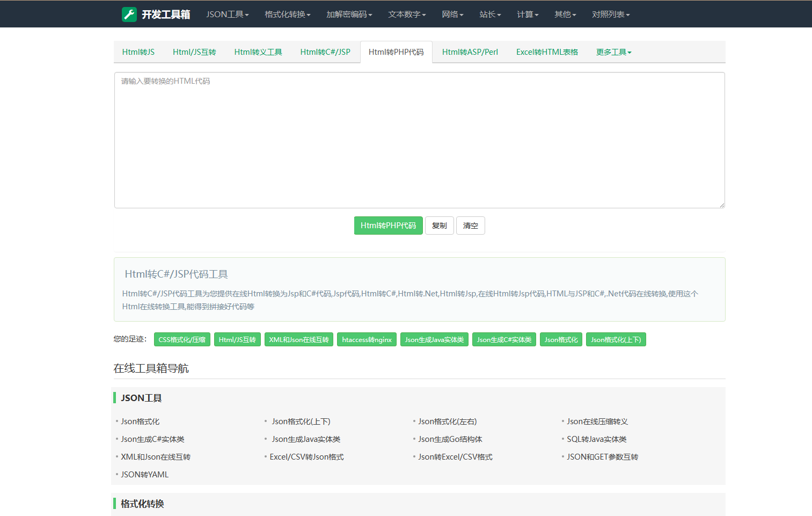Click the green Html转PHP代码 convert button

(389, 226)
